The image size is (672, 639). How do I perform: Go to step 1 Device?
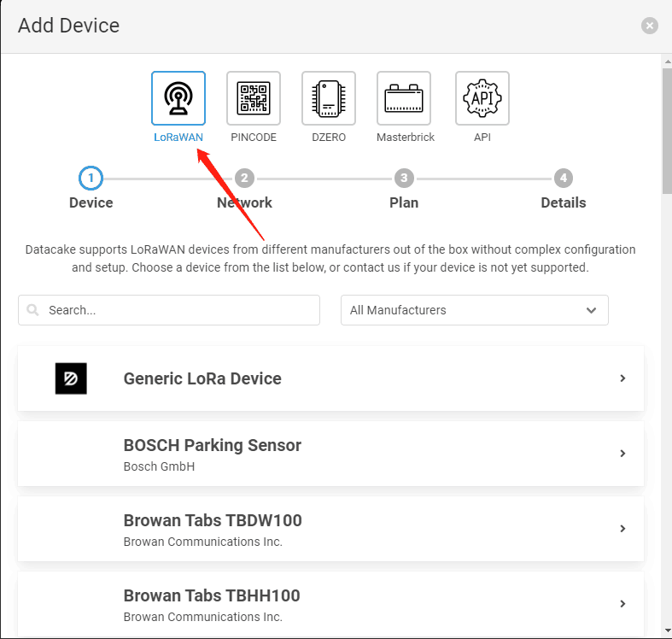point(91,178)
